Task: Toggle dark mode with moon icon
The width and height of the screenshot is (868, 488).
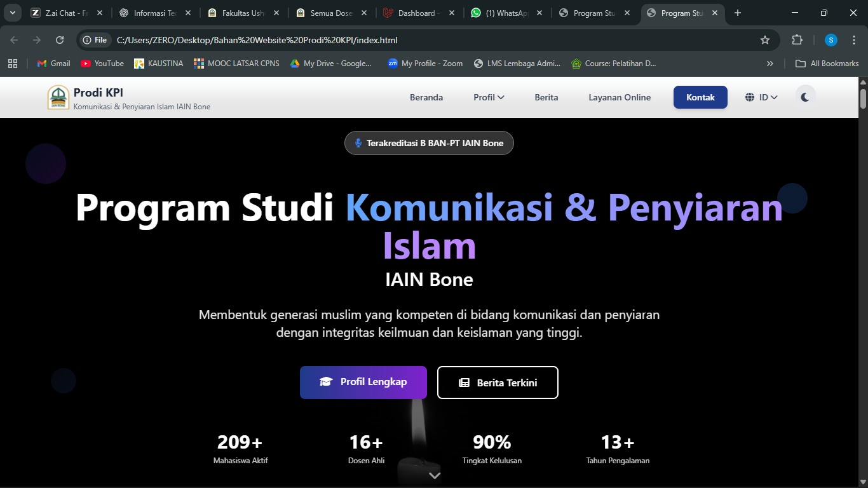Action: [805, 97]
